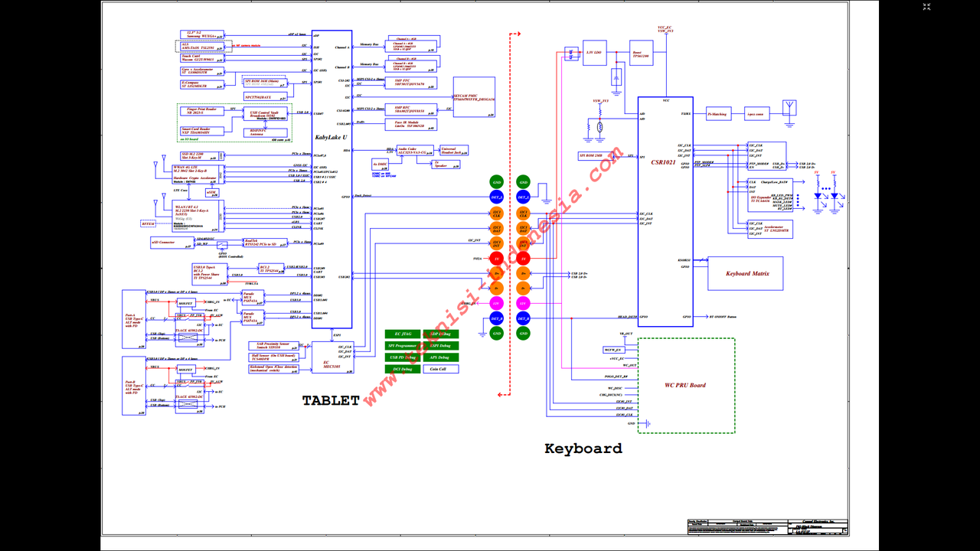
Task: Select the ALS AMS-TAOS TSL2591 box
Action: (202, 46)
